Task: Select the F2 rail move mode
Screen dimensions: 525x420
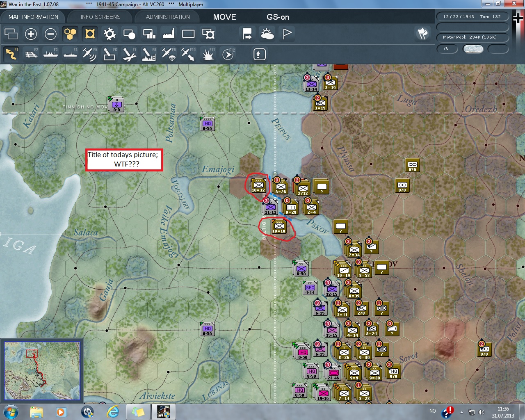Action: pos(31,54)
